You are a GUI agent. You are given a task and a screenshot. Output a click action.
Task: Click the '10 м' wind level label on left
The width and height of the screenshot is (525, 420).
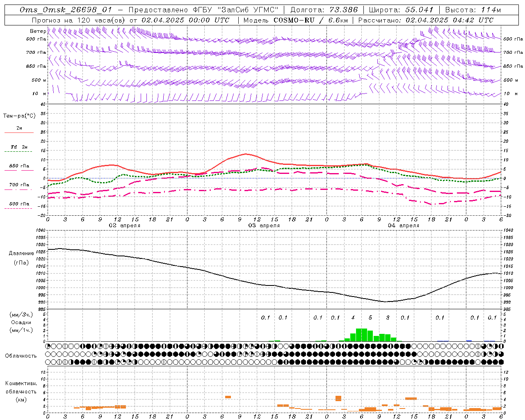tap(39, 94)
